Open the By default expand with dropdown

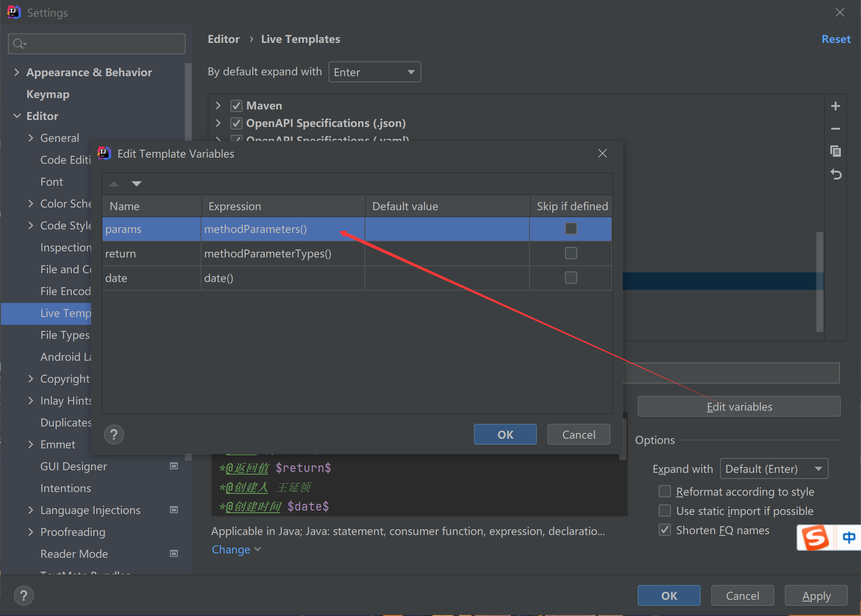point(374,72)
